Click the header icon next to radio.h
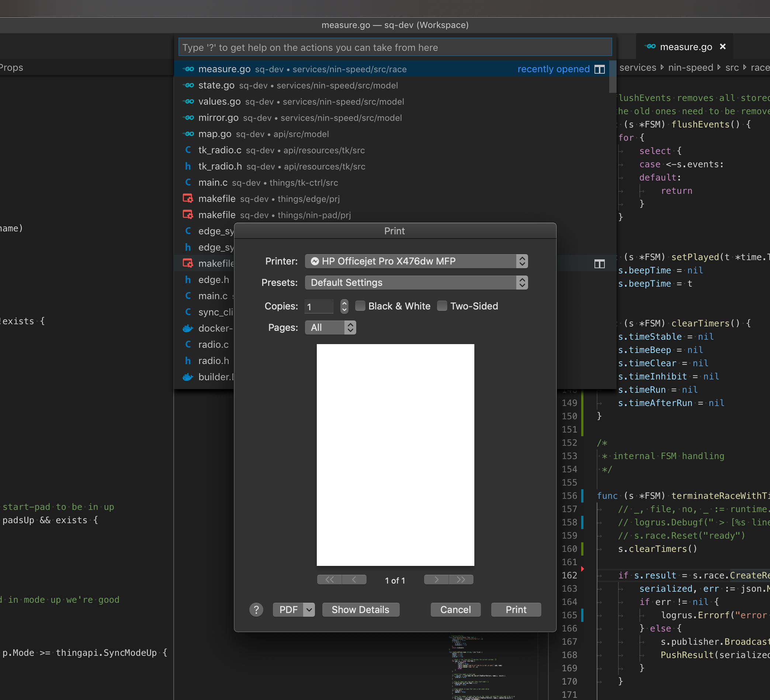 pos(188,361)
